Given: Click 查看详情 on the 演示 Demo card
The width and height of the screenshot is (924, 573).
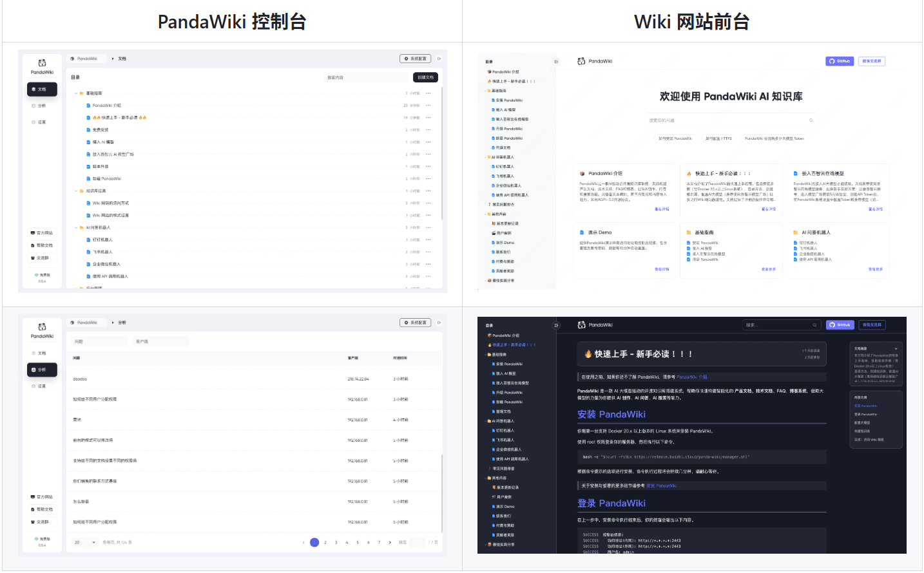Looking at the screenshot, I should (662, 269).
